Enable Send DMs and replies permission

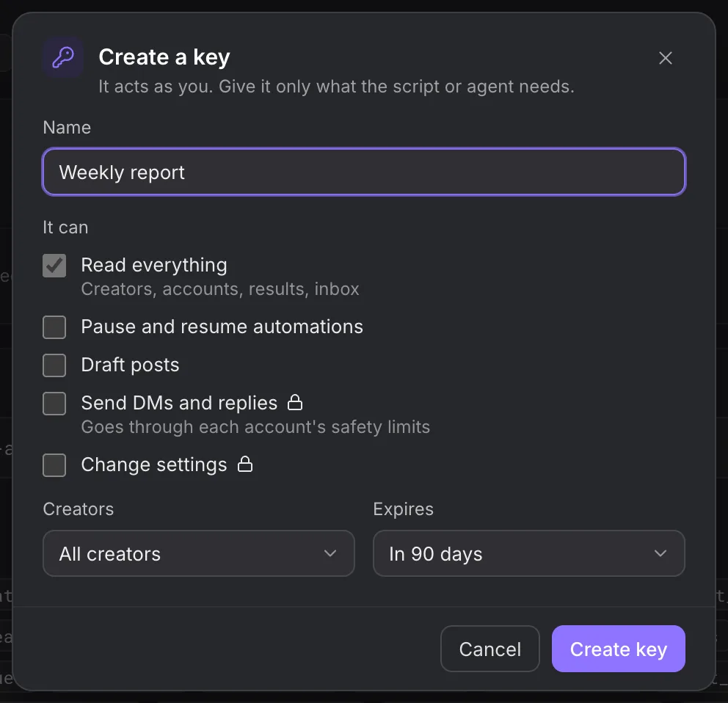[x=54, y=403]
